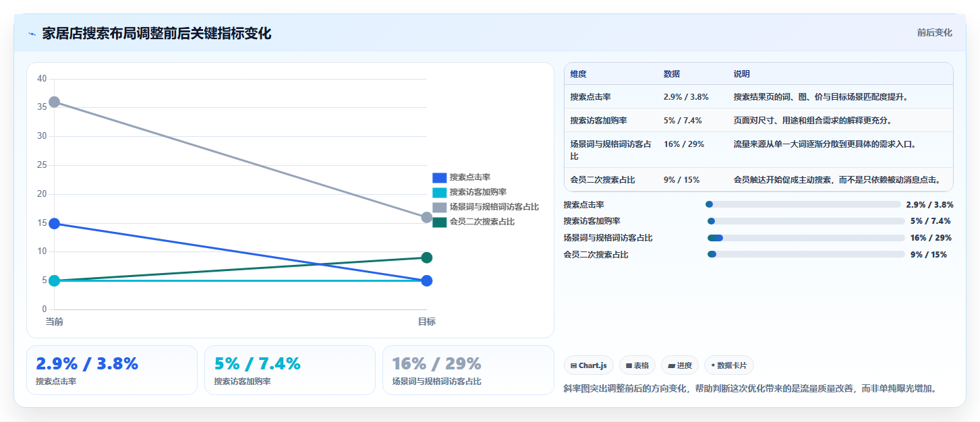Viewport: 980px width, 422px height.
Task: Toggle the 搜索访客加购率 cyan legend swatch
Action: 439,192
